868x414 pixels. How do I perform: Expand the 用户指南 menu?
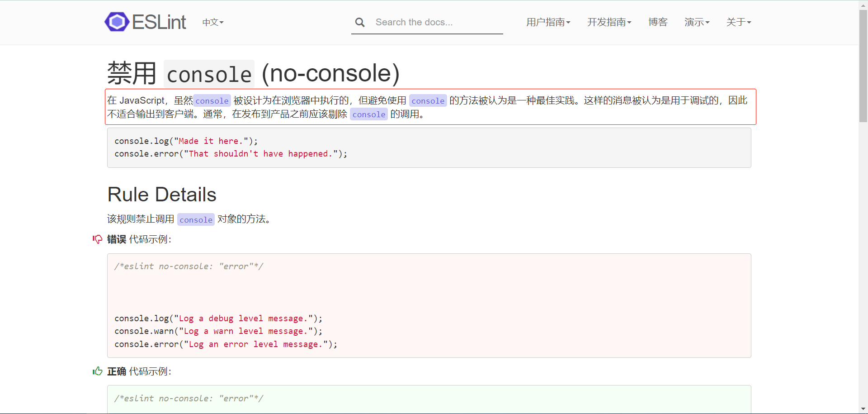click(x=548, y=22)
